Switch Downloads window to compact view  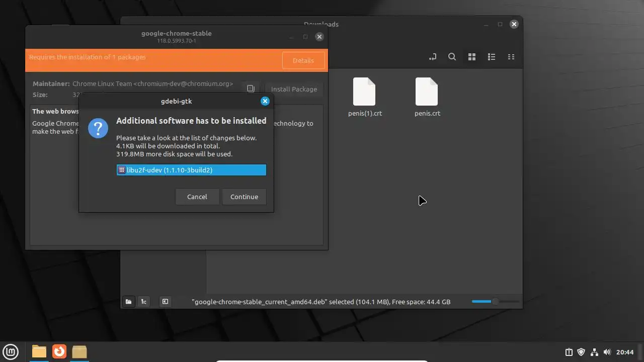pyautogui.click(x=511, y=57)
